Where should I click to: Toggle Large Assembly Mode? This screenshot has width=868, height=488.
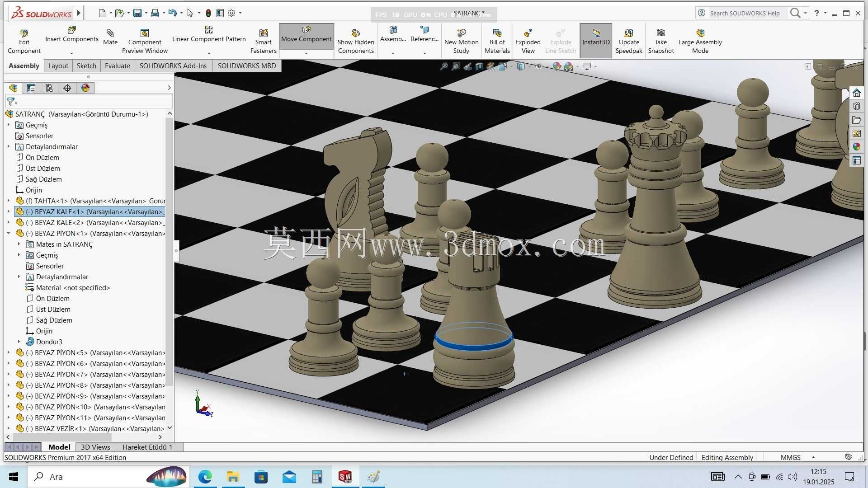coord(700,41)
